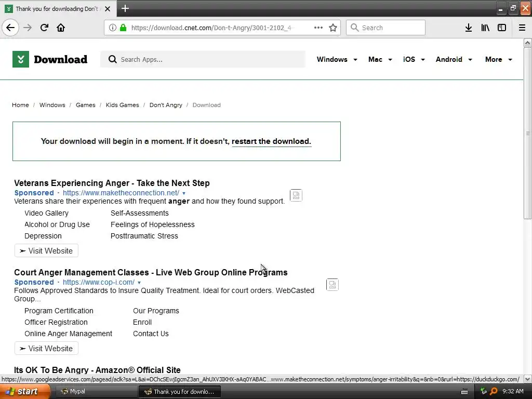Image resolution: width=532 pixels, height=399 pixels.
Task: Toggle the sidebar view icon
Action: (x=502, y=28)
